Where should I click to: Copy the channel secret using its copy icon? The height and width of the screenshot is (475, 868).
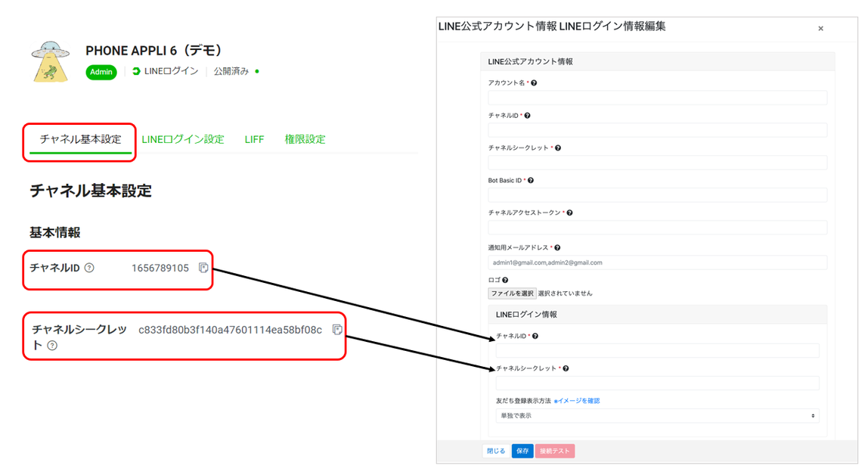coord(336,330)
